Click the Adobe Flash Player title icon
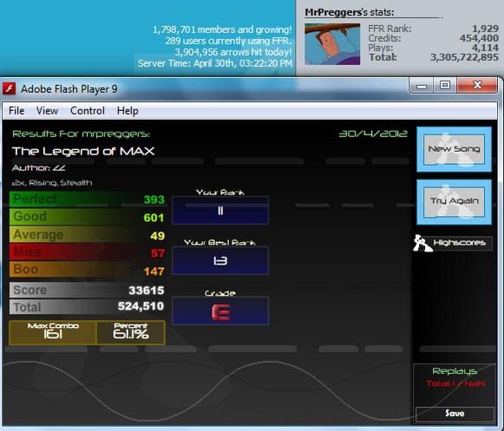Screen dimensions: 504x431 pos(9,88)
